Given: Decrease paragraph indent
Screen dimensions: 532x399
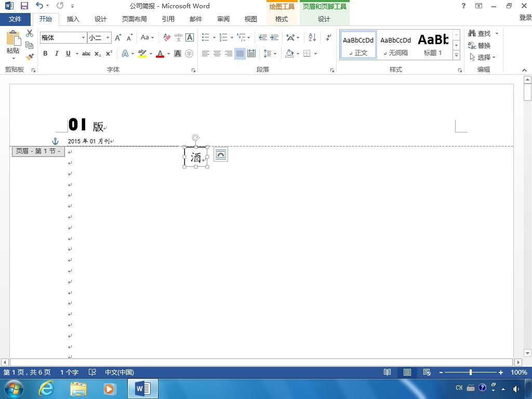Looking at the screenshot, I should (x=262, y=37).
